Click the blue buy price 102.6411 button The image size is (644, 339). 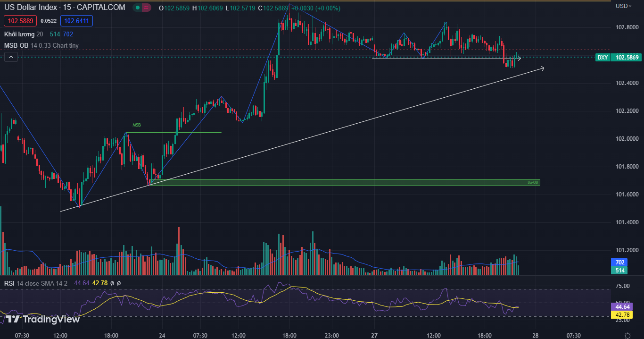point(76,20)
